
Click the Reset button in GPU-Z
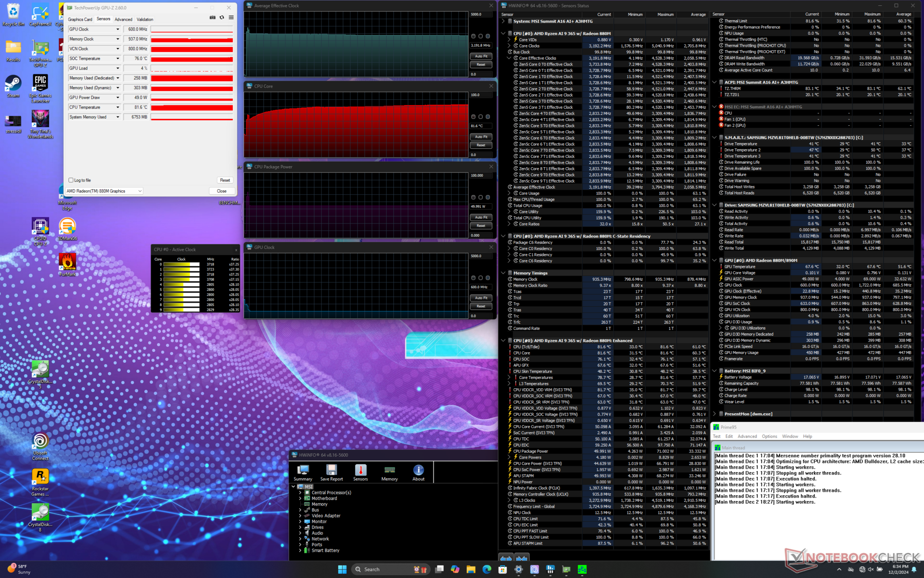(225, 180)
